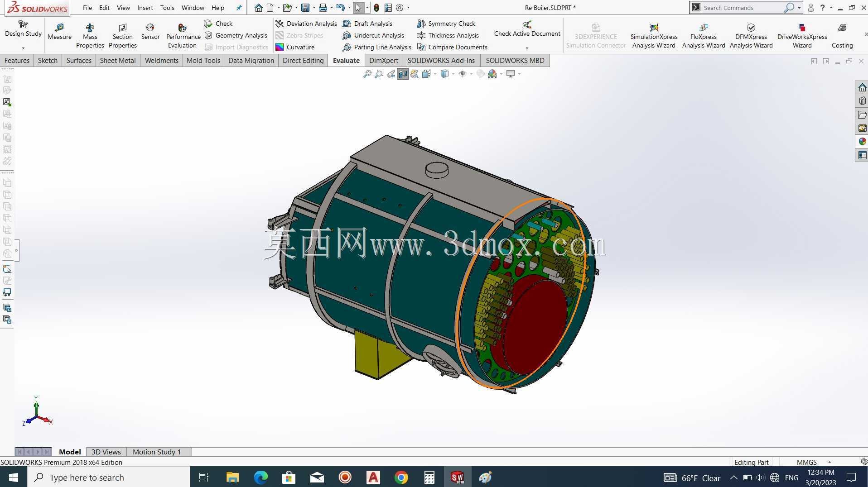The width and height of the screenshot is (868, 487).
Task: Open the Design Study tool
Action: 23,29
